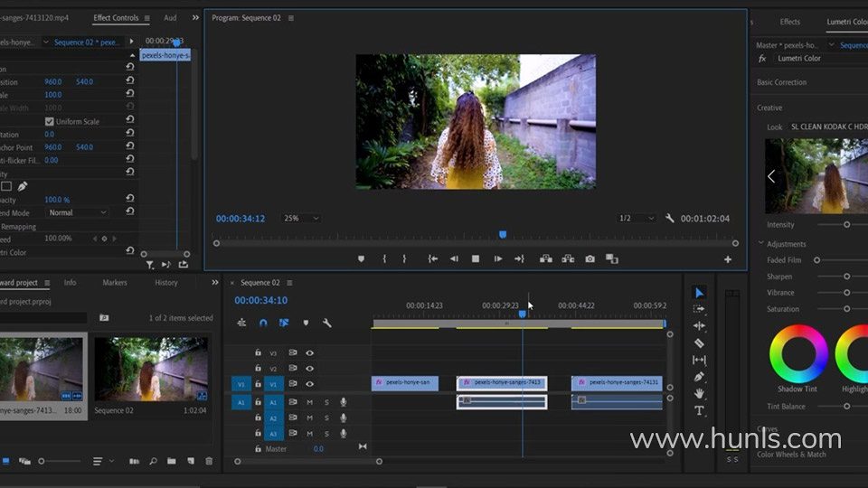Screen dimensions: 868x488
Task: Toggle V3 track output eye
Action: [x=309, y=352]
